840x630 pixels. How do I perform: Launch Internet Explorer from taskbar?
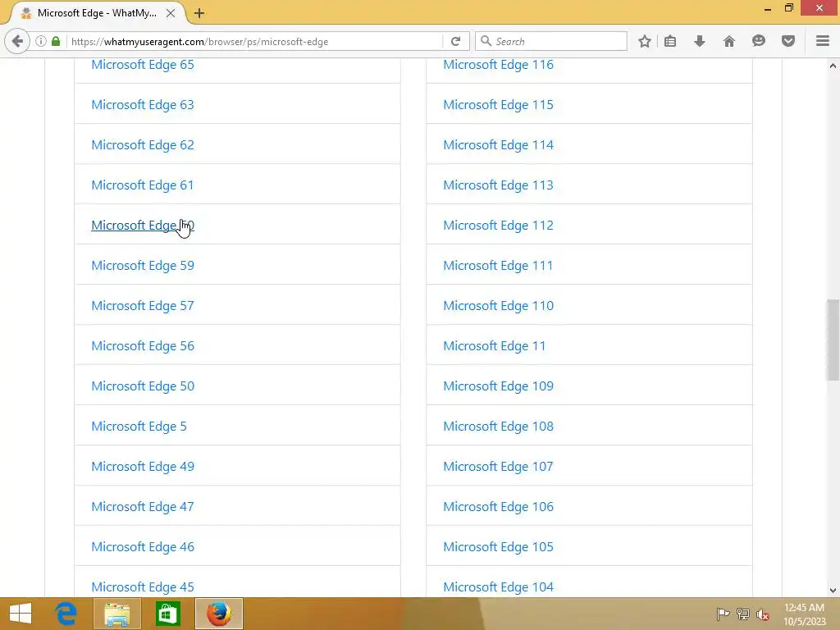tap(66, 614)
